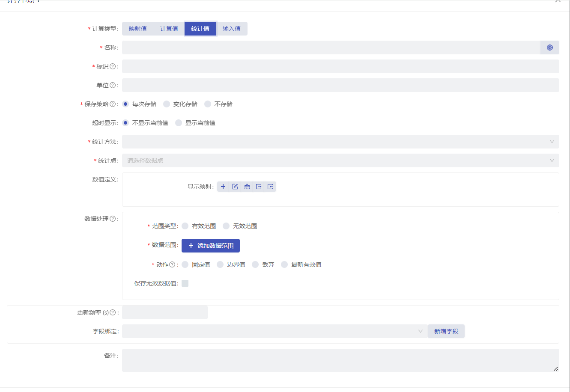
Task: Expand the 字段绑定 dropdown
Action: (275, 331)
